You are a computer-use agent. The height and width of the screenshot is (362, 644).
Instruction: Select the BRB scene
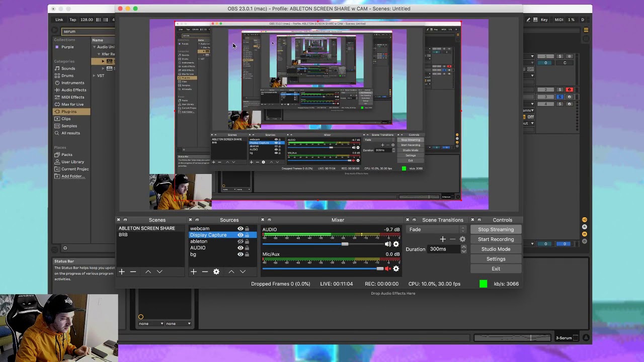pos(123,235)
